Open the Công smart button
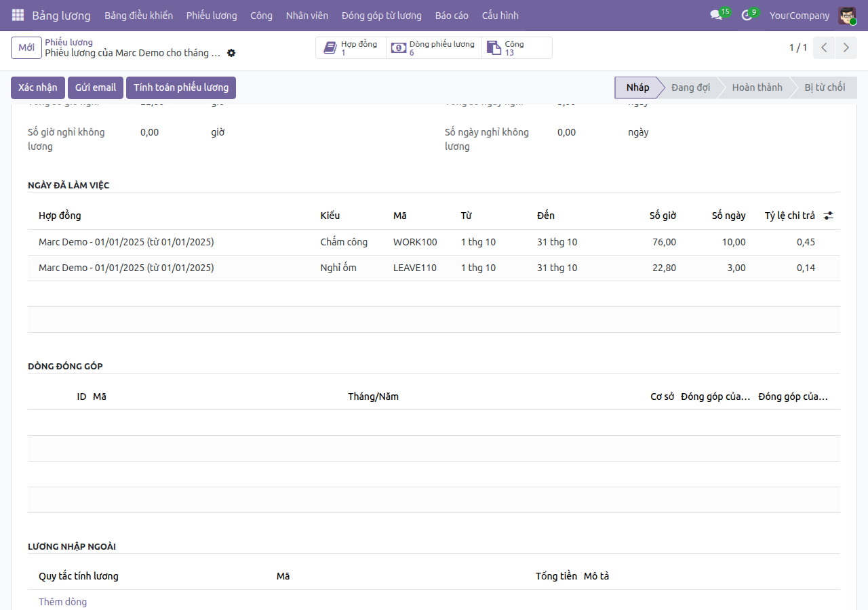The image size is (868, 610). (x=517, y=47)
